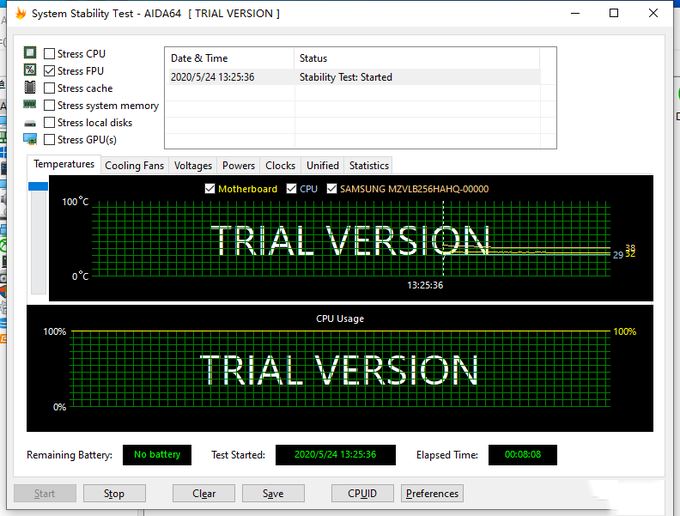Click the CPU Usage graph title

pyautogui.click(x=340, y=319)
